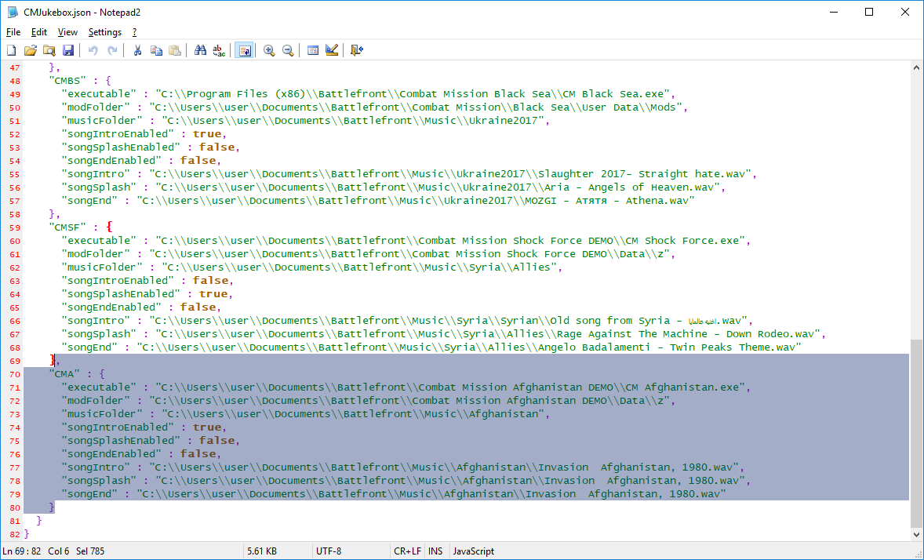Viewport: 924px width, 560px height.
Task: Click the Undo arrow icon
Action: point(93,51)
